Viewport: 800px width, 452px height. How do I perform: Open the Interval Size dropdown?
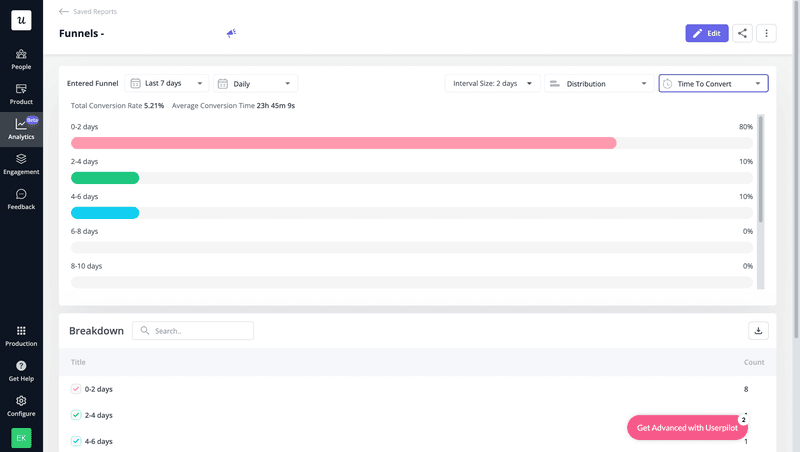tap(492, 83)
